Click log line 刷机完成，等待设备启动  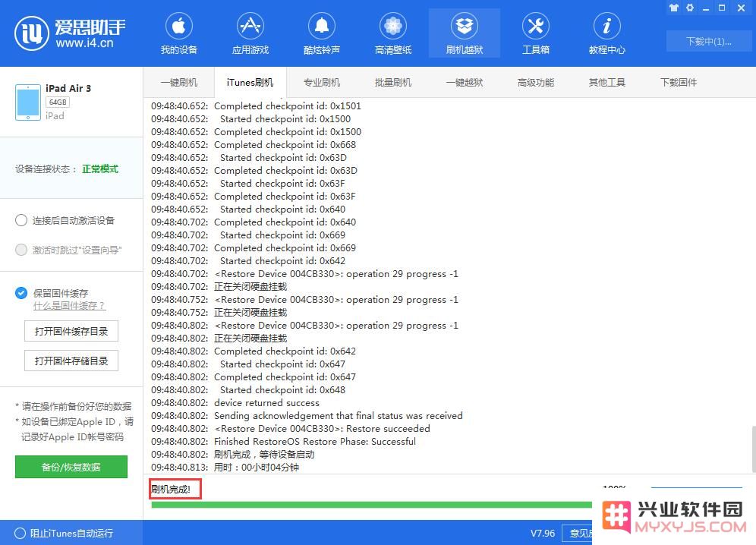coord(264,455)
